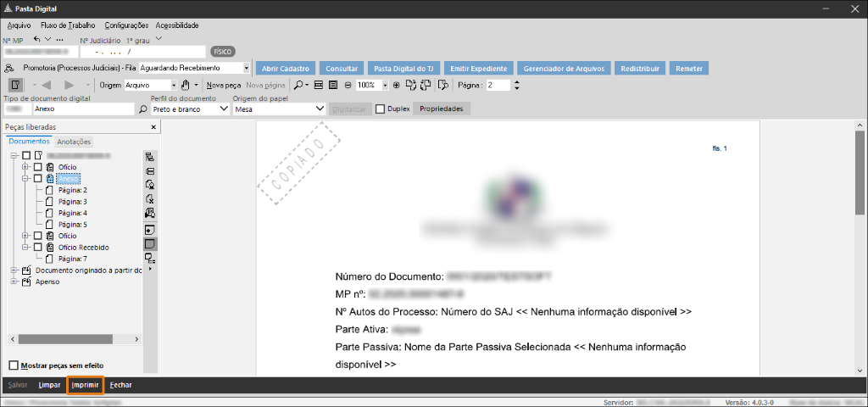Click the document find icon in side toolbar
868x407 pixels.
(x=149, y=213)
